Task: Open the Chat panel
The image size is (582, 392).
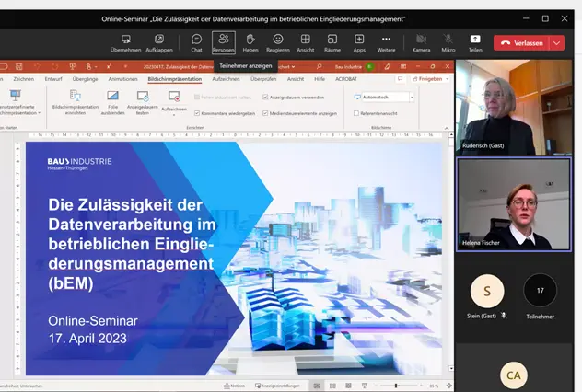Action: click(196, 43)
